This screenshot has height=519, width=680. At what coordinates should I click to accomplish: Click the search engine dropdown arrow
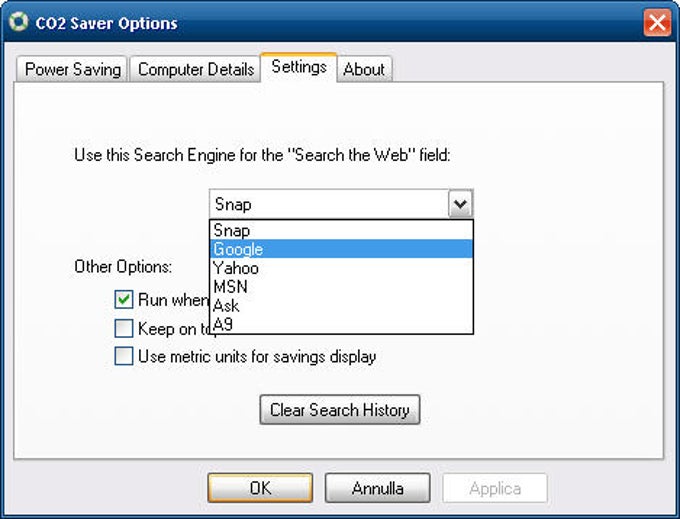pos(460,204)
